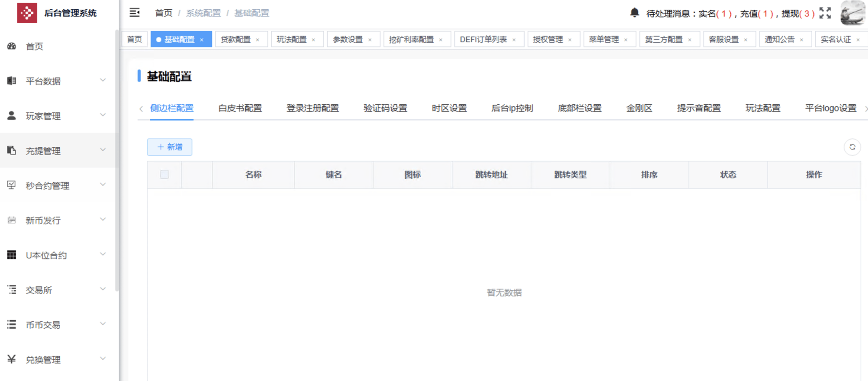Image resolution: width=868 pixels, height=381 pixels.
Task: Open the user avatar menu
Action: pos(853,13)
